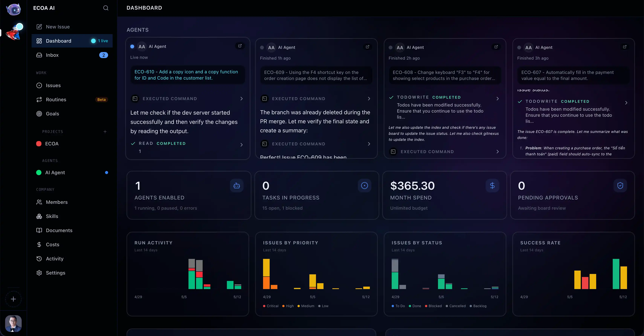
Task: Expand Executed Command in live agent card
Action: (x=188, y=99)
